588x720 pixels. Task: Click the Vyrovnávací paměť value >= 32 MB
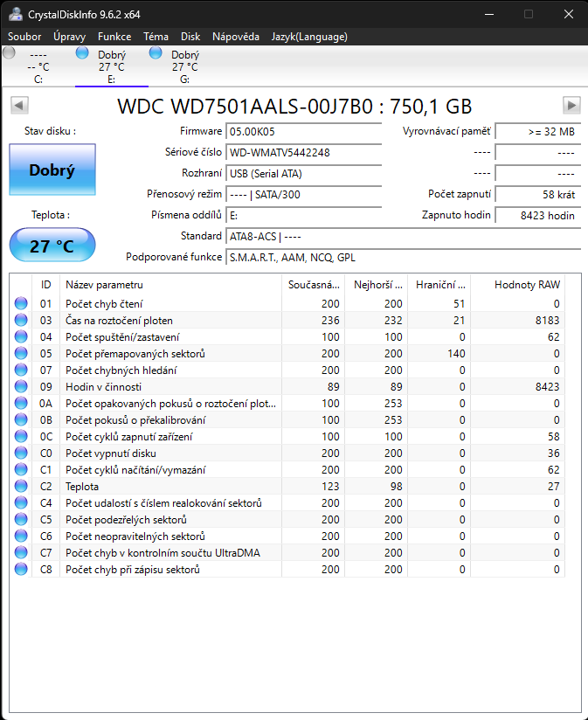537,131
